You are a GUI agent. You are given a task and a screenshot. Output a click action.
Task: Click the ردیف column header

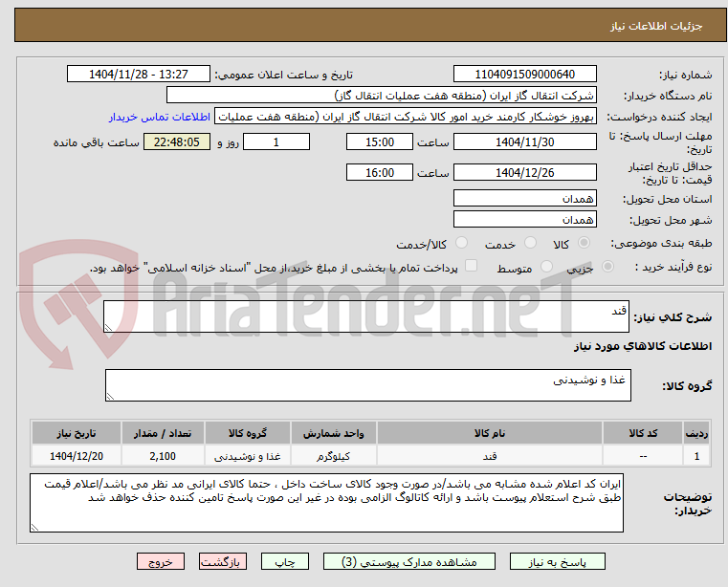tap(696, 433)
